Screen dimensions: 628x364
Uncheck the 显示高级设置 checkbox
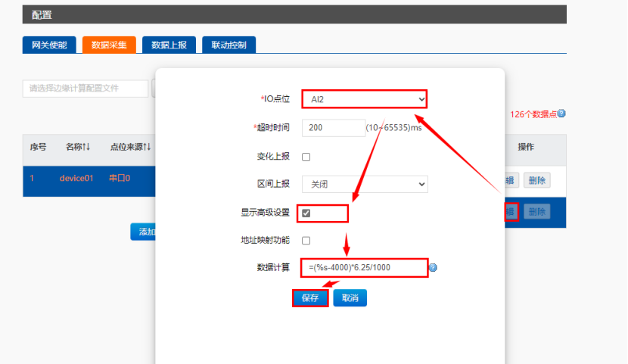[306, 213]
